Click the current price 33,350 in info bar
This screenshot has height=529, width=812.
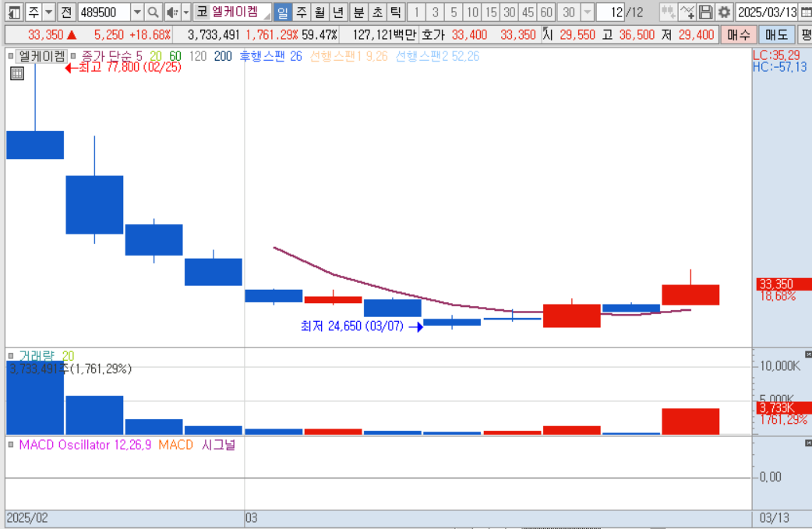(x=45, y=35)
